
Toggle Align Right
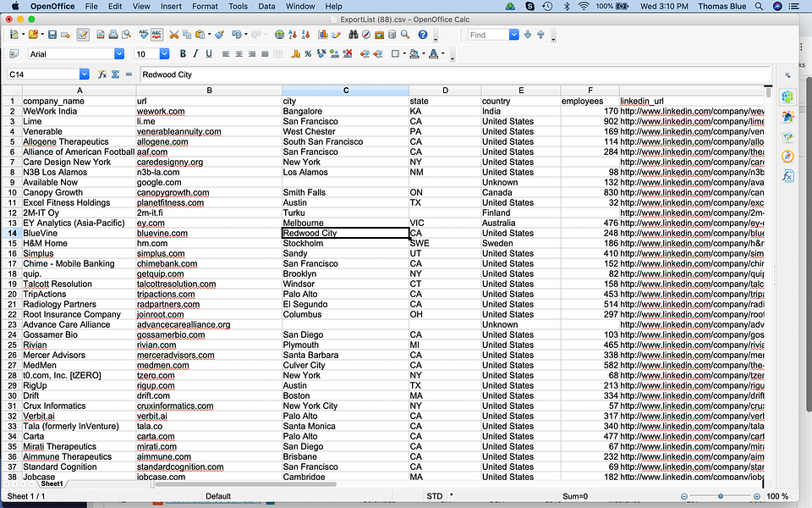coord(252,53)
